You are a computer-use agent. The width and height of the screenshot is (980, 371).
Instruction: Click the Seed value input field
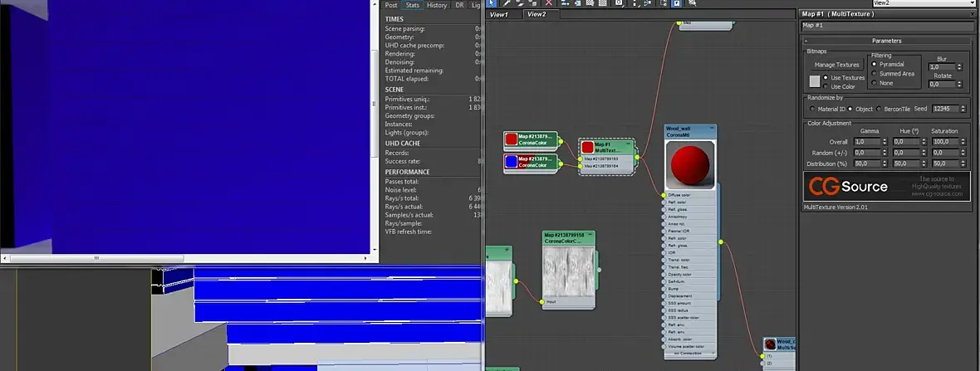(943, 109)
